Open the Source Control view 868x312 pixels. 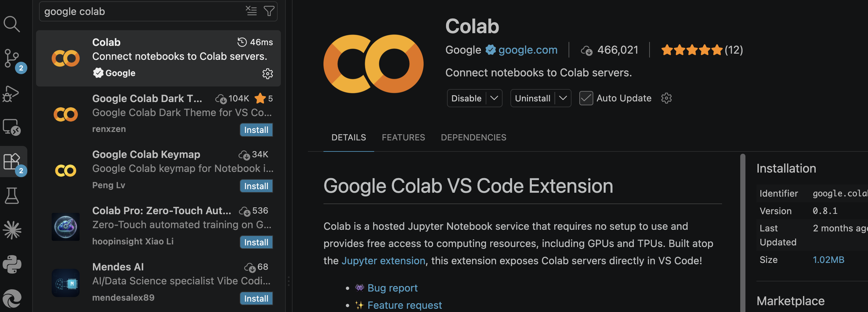tap(12, 58)
